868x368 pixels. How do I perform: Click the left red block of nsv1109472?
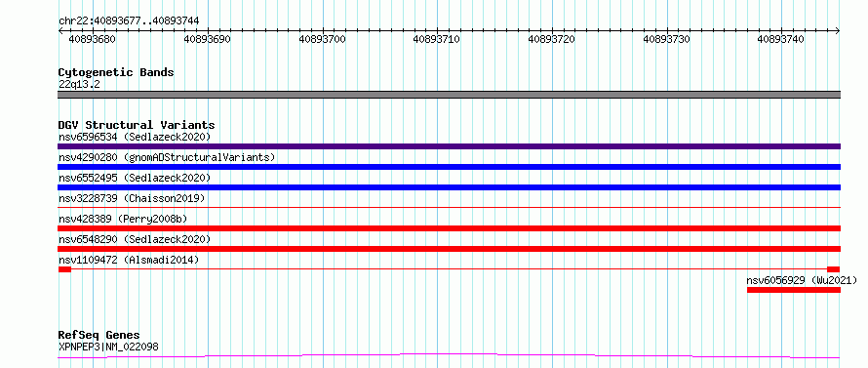click(64, 269)
